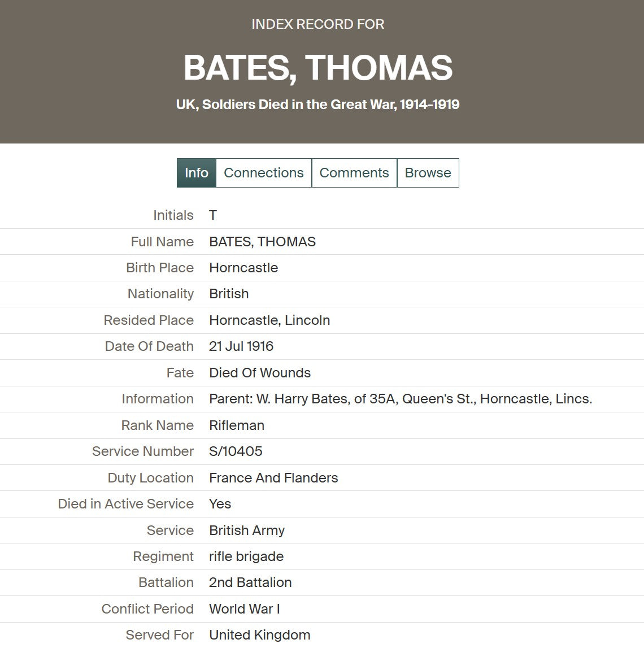
Task: Select the Date Of Death 21 Jul 1916
Action: click(241, 346)
